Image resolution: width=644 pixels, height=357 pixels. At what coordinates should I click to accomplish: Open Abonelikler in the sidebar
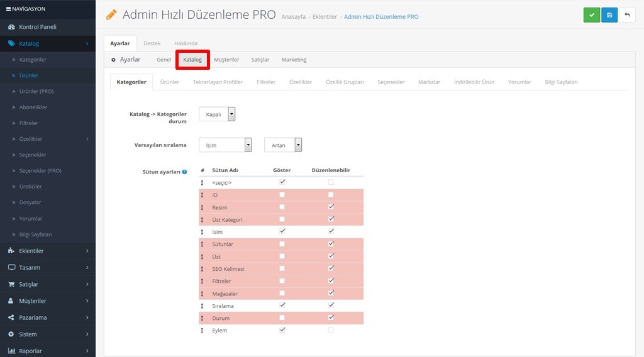[x=33, y=107]
